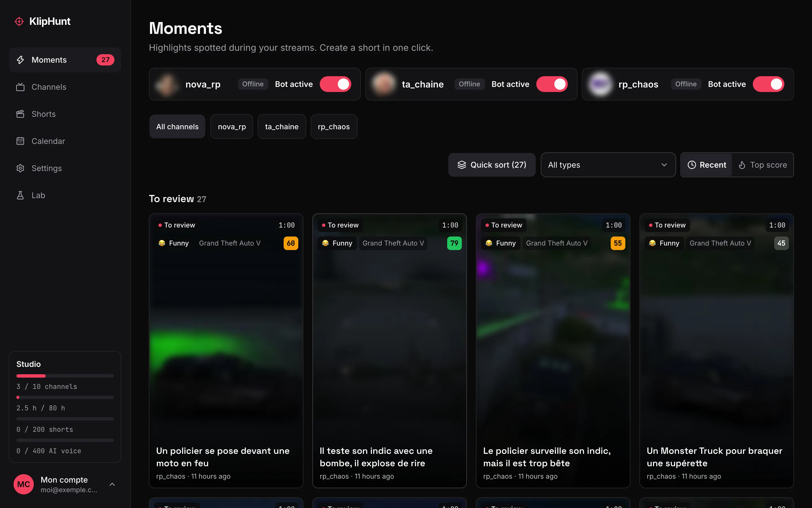Click the 3 / 10 channels progress bar
This screenshot has height=508, width=812.
pyautogui.click(x=65, y=376)
